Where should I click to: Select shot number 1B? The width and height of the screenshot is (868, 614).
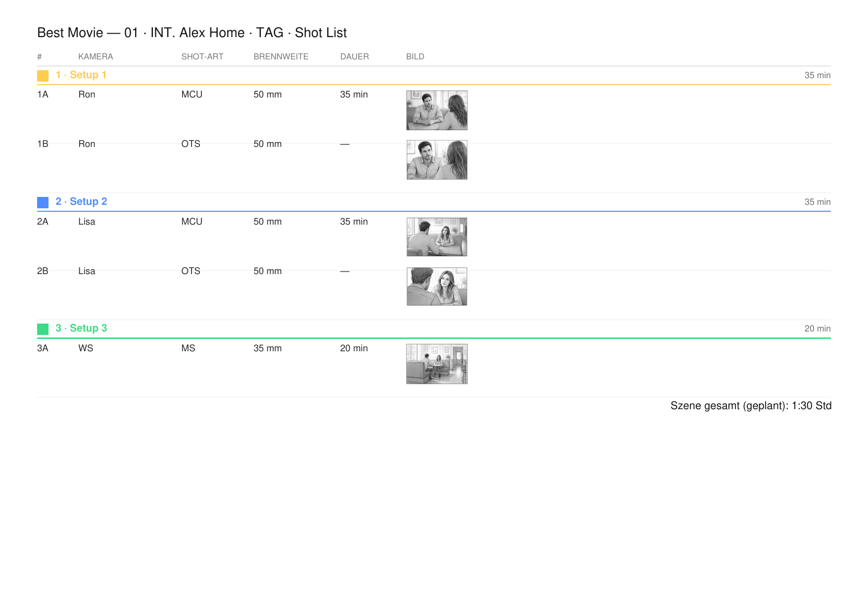pyautogui.click(x=43, y=144)
